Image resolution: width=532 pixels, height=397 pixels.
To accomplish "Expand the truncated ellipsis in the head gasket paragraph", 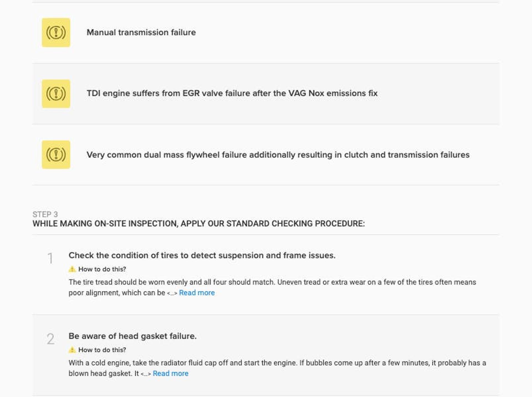I will point(146,374).
